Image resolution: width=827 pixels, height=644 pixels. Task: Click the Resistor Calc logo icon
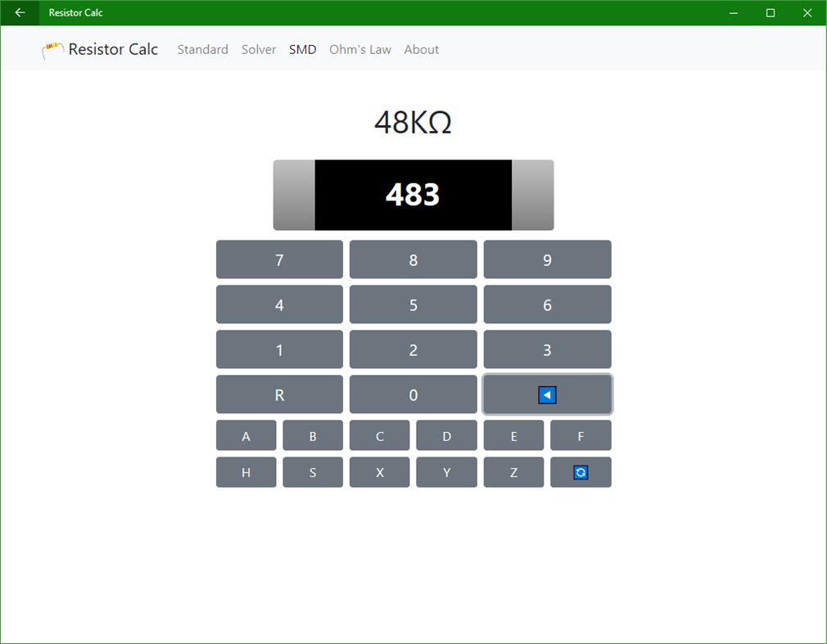click(x=52, y=49)
